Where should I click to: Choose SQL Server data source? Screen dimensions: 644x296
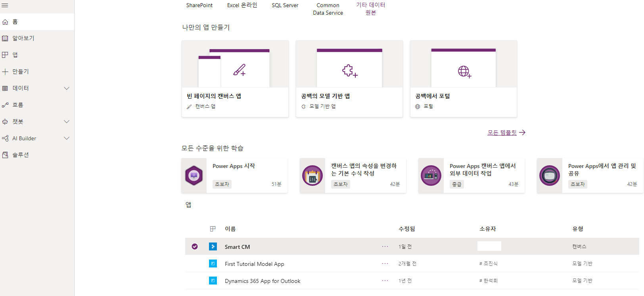tap(285, 5)
